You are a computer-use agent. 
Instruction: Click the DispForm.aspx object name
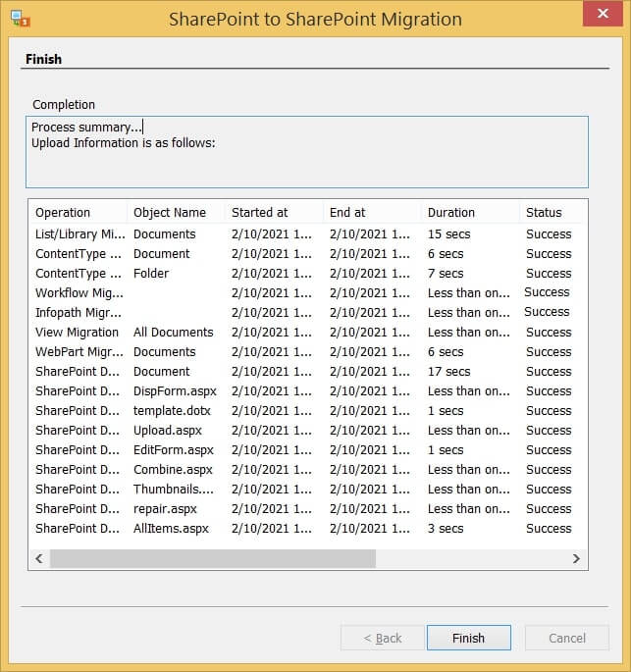[175, 391]
